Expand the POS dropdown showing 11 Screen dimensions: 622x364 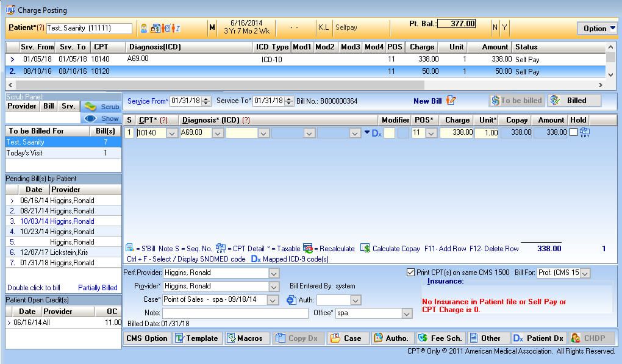[431, 134]
